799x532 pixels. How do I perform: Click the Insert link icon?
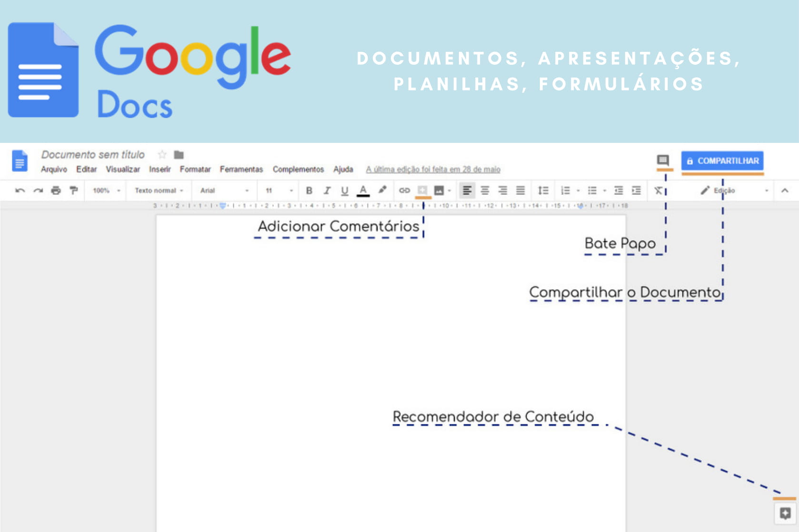(x=404, y=191)
